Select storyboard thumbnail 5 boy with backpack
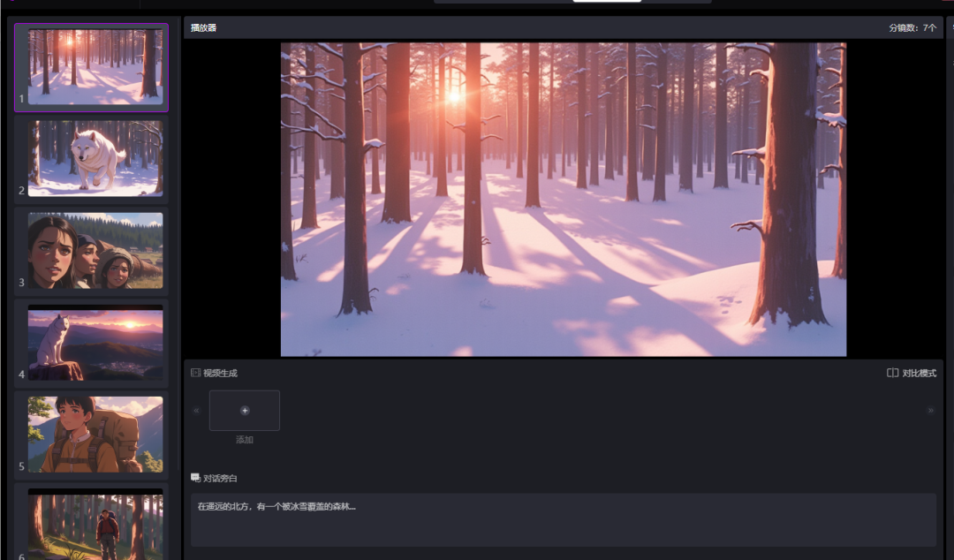 click(x=95, y=435)
